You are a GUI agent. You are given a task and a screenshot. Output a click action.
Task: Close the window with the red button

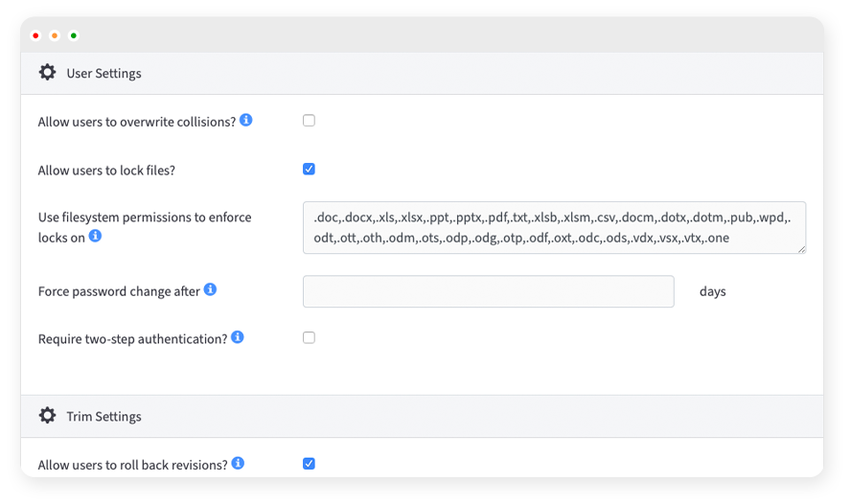(x=35, y=35)
